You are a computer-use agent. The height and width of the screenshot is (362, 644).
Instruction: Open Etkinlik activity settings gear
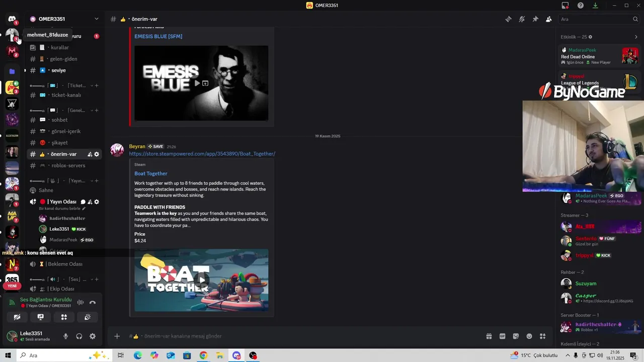[x=590, y=37]
